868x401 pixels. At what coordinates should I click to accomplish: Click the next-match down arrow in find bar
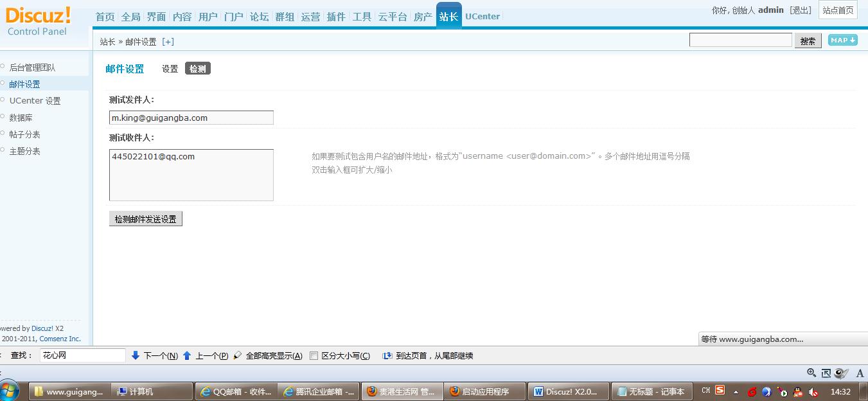(136, 355)
